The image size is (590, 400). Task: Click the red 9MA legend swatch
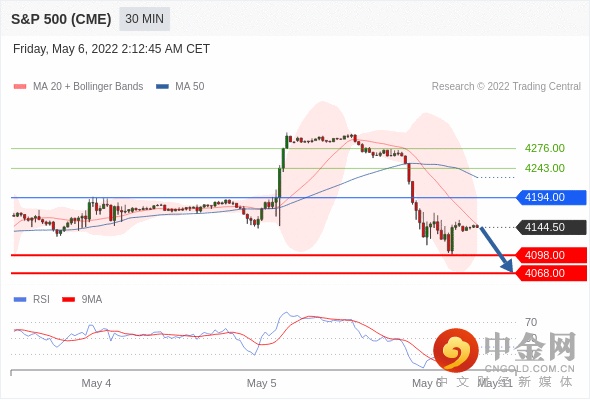68,300
